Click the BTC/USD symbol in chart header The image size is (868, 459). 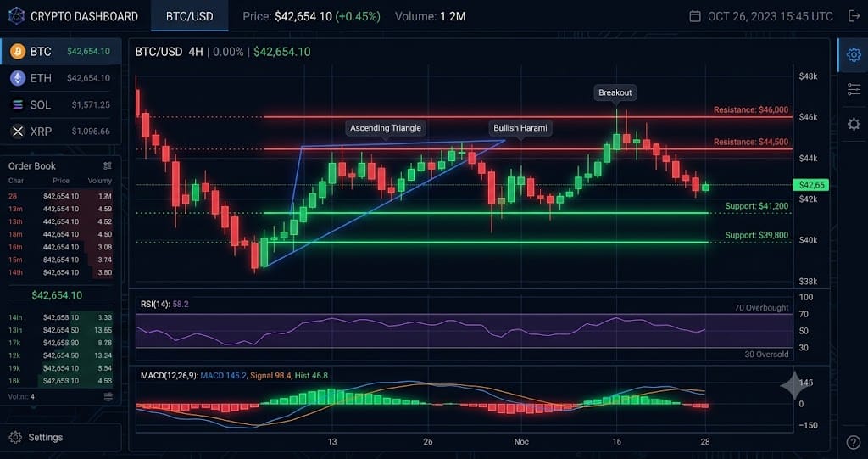point(159,52)
